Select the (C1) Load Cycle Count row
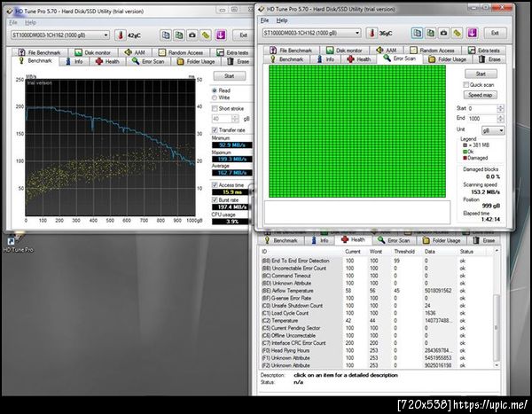 pyautogui.click(x=377, y=313)
